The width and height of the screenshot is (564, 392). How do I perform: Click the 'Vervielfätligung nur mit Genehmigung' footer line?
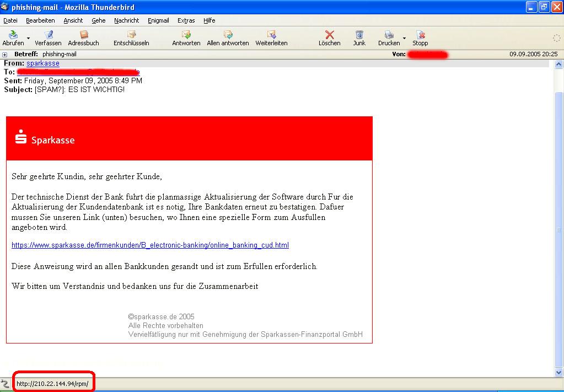click(x=245, y=335)
